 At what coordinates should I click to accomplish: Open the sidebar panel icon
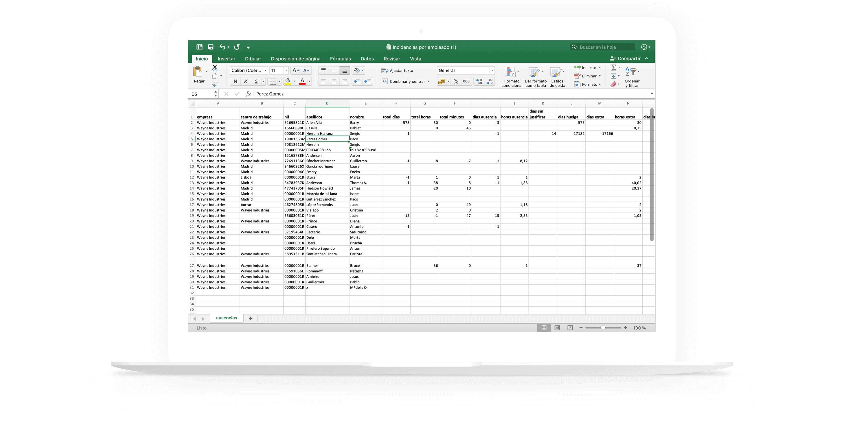[x=199, y=47]
